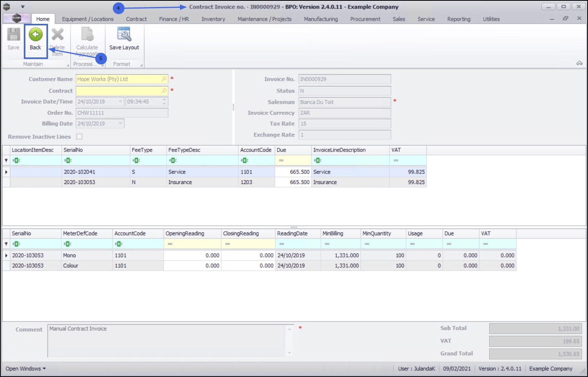Open the Home ribbon tab
Screen dimensions: 588x377
tap(43, 19)
